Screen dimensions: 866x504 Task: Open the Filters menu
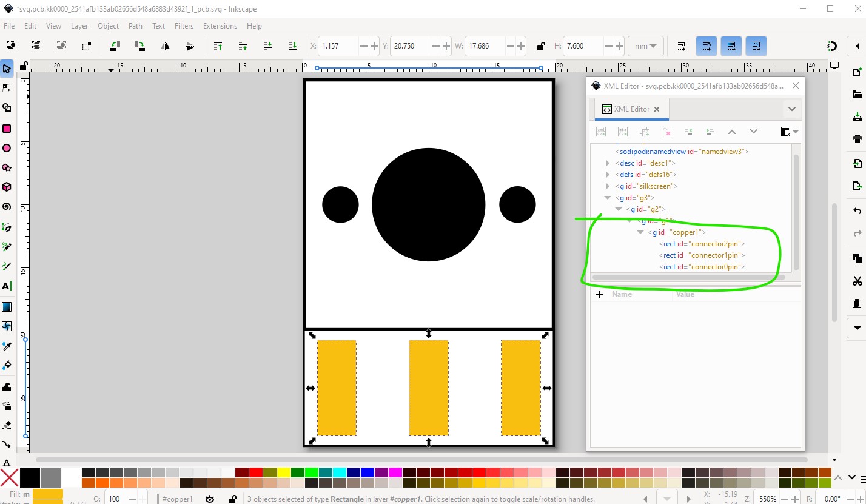click(x=184, y=26)
